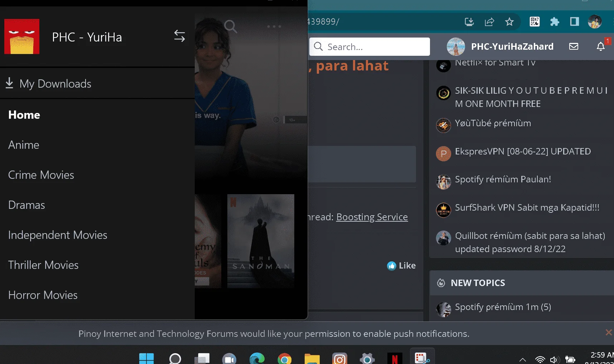Toggle Chrome side panel icon
Screen dimensions: 614x364
click(575, 22)
